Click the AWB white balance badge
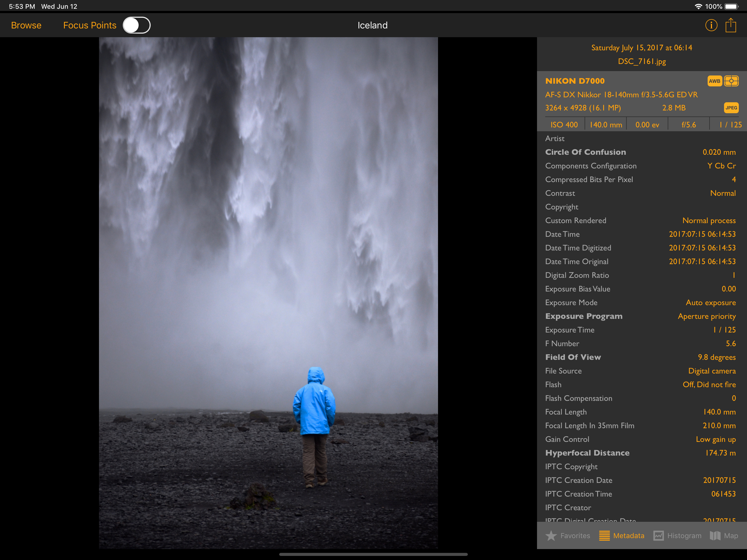The image size is (747, 560). coord(714,81)
